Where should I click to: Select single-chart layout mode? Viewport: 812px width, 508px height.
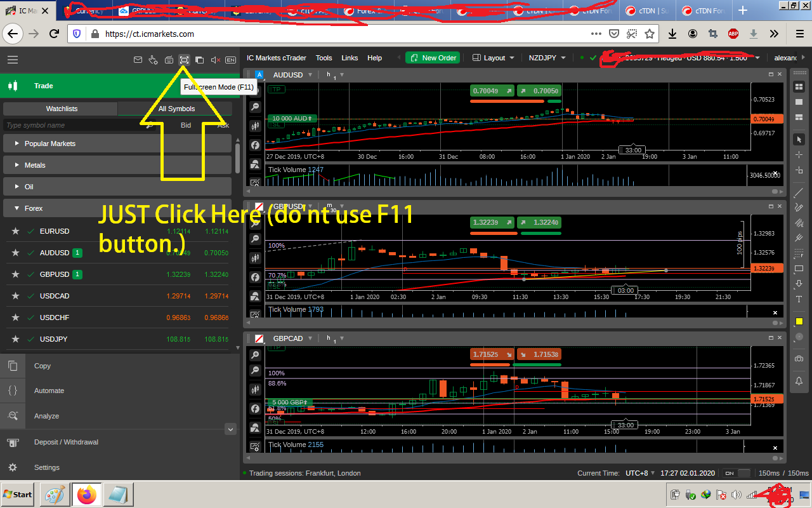pyautogui.click(x=799, y=102)
